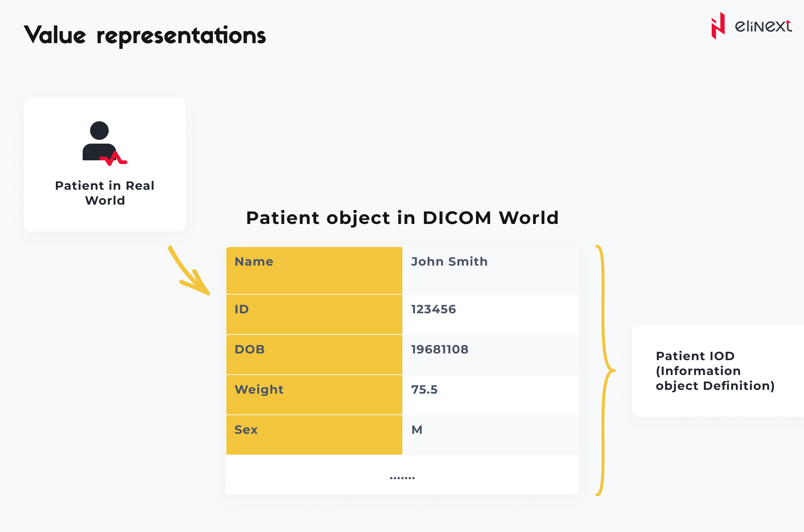Select the John Smith value cell
The width and height of the screenshot is (804, 532).
click(490, 270)
